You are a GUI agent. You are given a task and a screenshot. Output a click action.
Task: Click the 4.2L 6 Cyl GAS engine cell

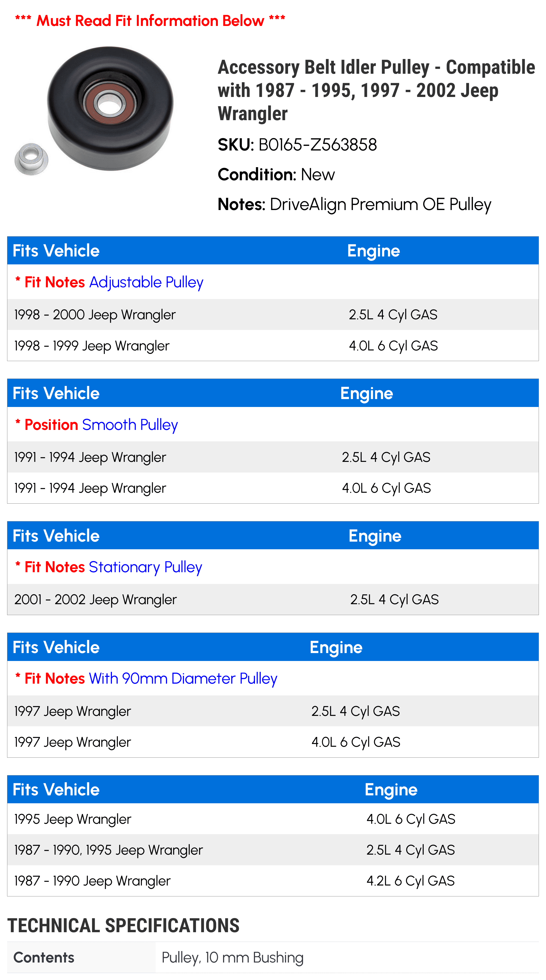pyautogui.click(x=411, y=881)
